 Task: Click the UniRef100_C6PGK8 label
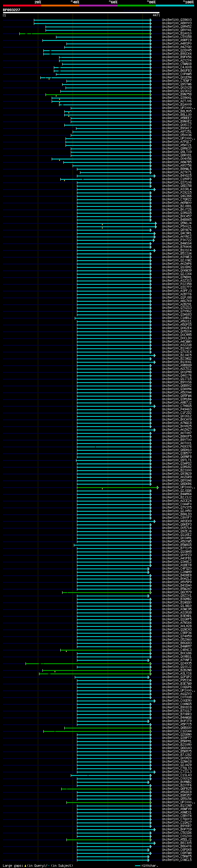point(176,850)
